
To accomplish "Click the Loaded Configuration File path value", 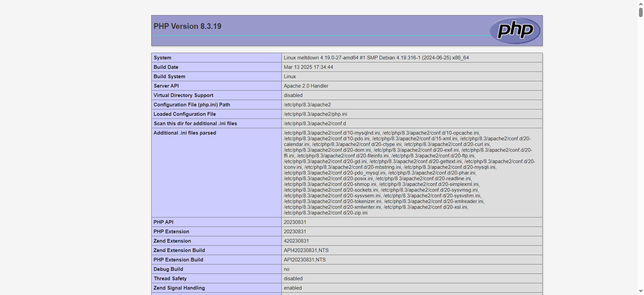I will point(315,114).
